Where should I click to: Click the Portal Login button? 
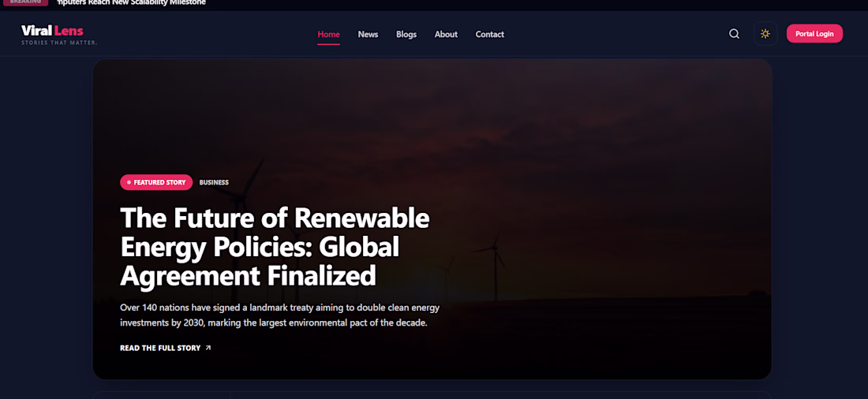[x=814, y=34]
